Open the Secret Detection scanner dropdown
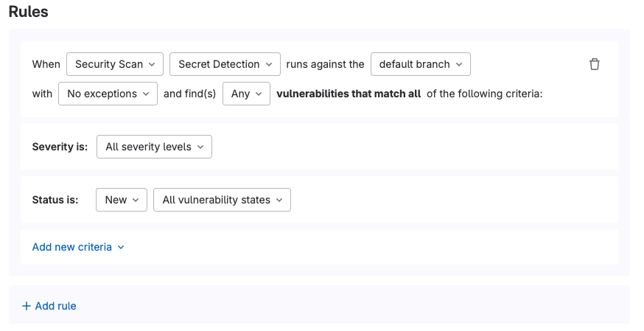The width and height of the screenshot is (644, 331). (225, 64)
